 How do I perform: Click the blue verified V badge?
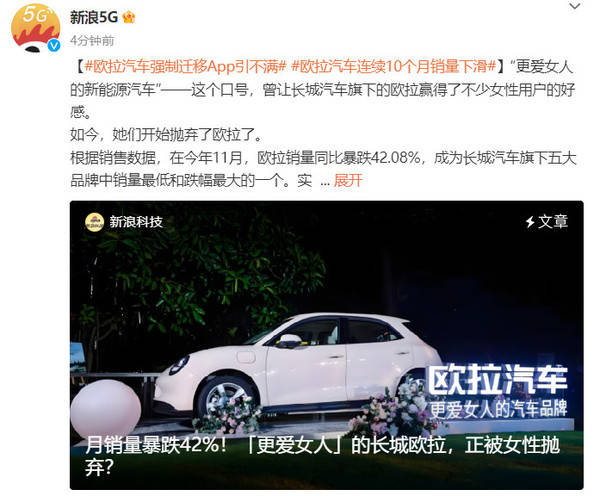point(54,46)
